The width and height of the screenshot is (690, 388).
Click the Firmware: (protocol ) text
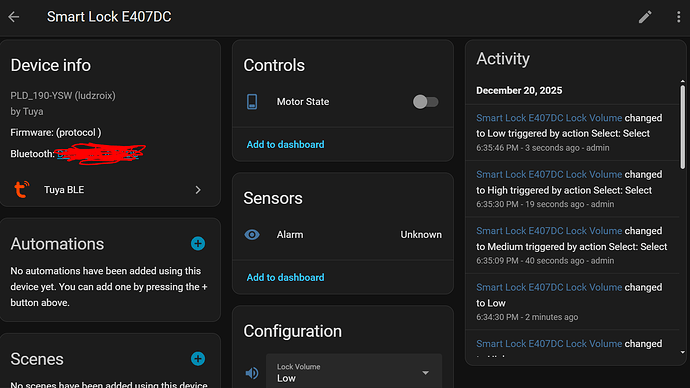click(55, 132)
